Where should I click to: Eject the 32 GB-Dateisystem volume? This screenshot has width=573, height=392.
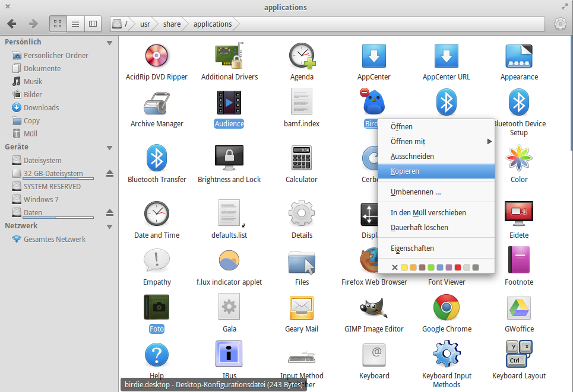[x=110, y=173]
